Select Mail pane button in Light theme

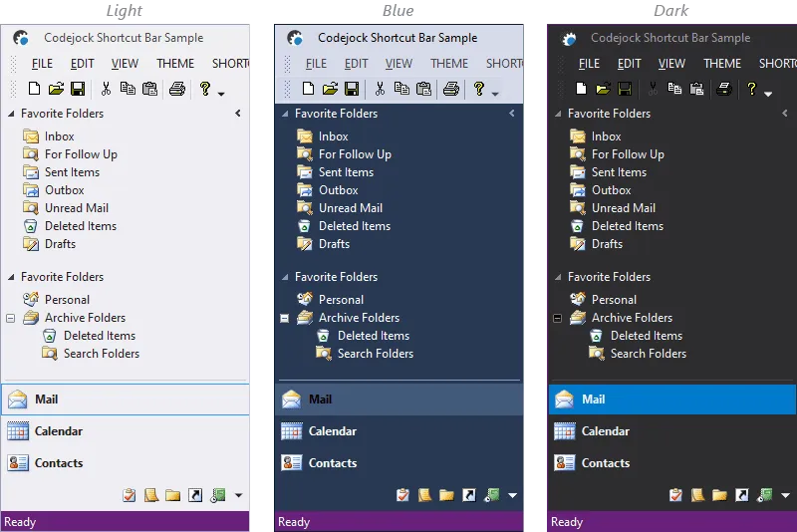[x=126, y=399]
